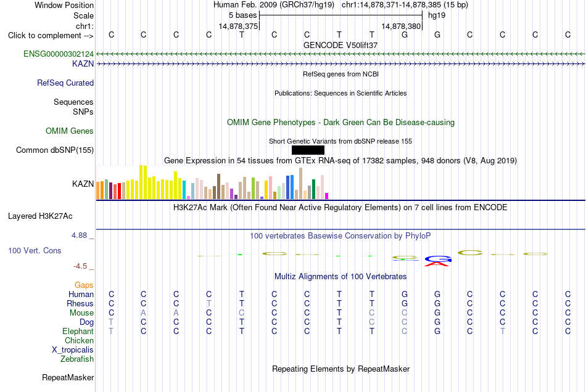
Task: Click the orange Gaps label
Action: 84,285
